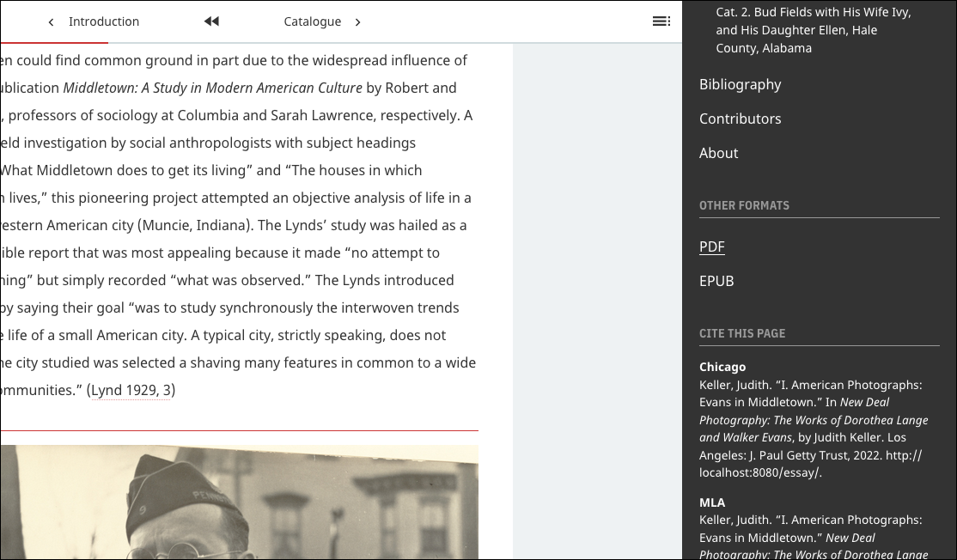Open the About page
This screenshot has width=957, height=560.
[718, 153]
